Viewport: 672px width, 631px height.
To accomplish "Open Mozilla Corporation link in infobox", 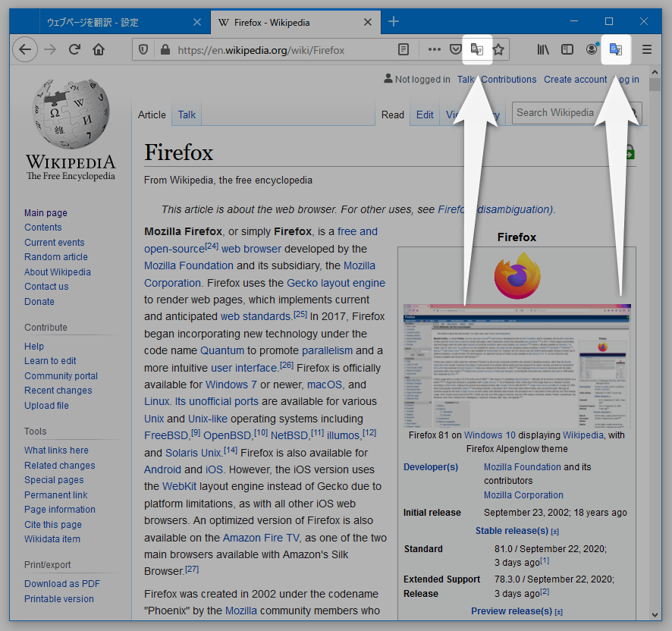I will point(523,494).
